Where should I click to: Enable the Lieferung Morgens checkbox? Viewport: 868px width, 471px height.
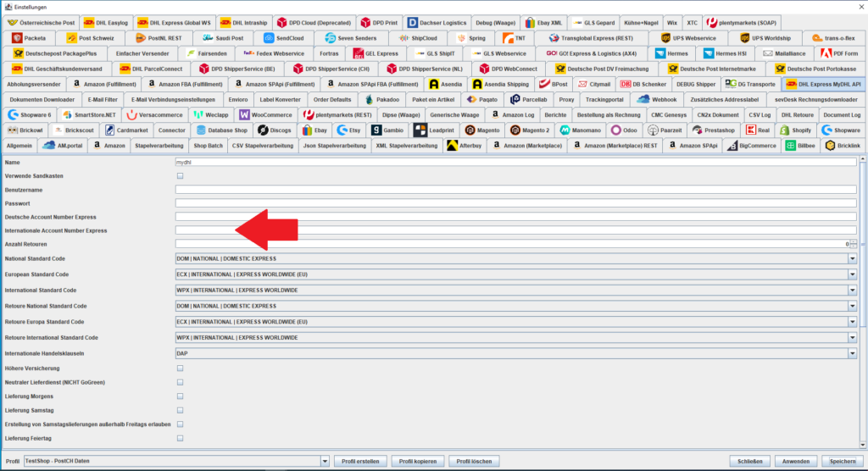180,396
